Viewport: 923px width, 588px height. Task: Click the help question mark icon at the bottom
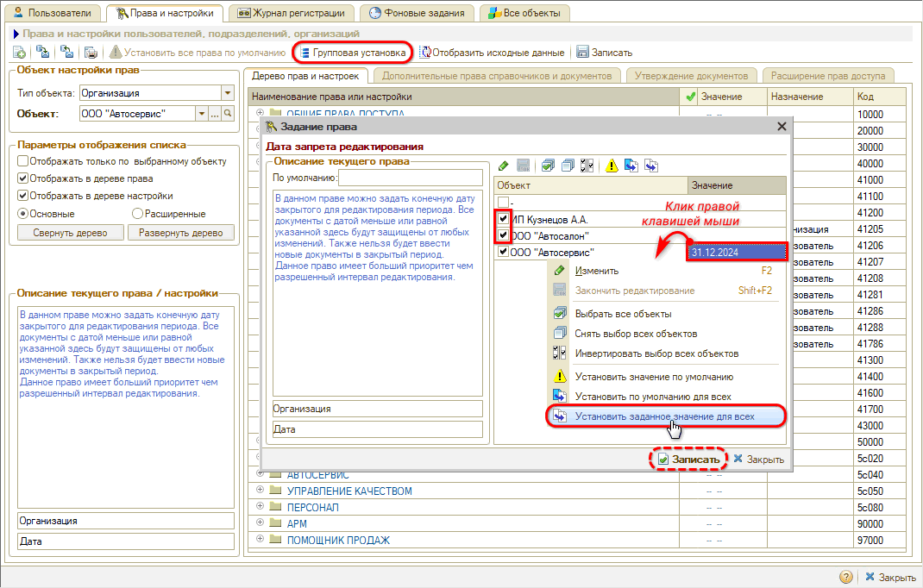[847, 577]
